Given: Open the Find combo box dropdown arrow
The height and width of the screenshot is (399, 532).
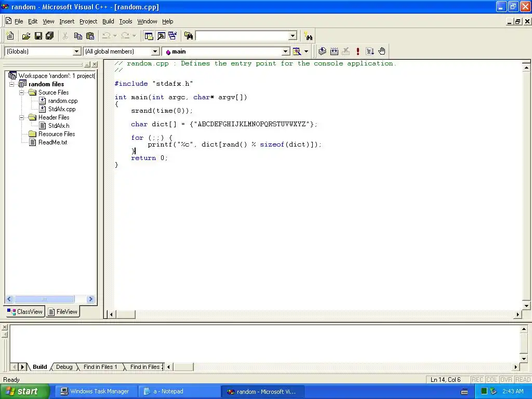Looking at the screenshot, I should [293, 36].
